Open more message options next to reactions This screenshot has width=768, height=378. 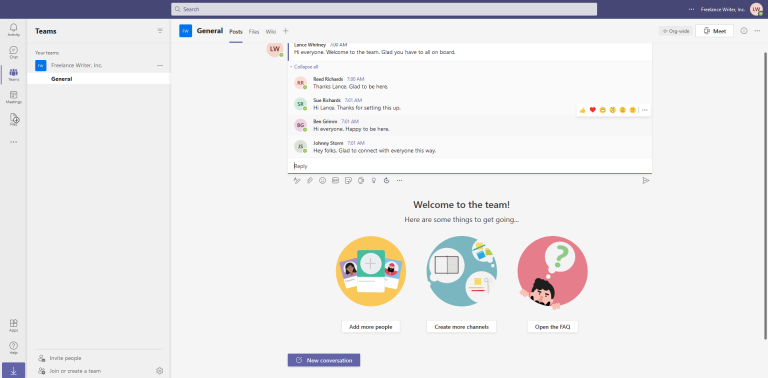pyautogui.click(x=644, y=110)
